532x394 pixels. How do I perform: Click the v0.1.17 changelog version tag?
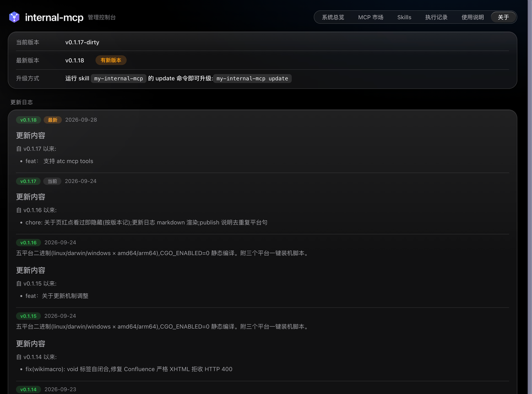(28, 181)
